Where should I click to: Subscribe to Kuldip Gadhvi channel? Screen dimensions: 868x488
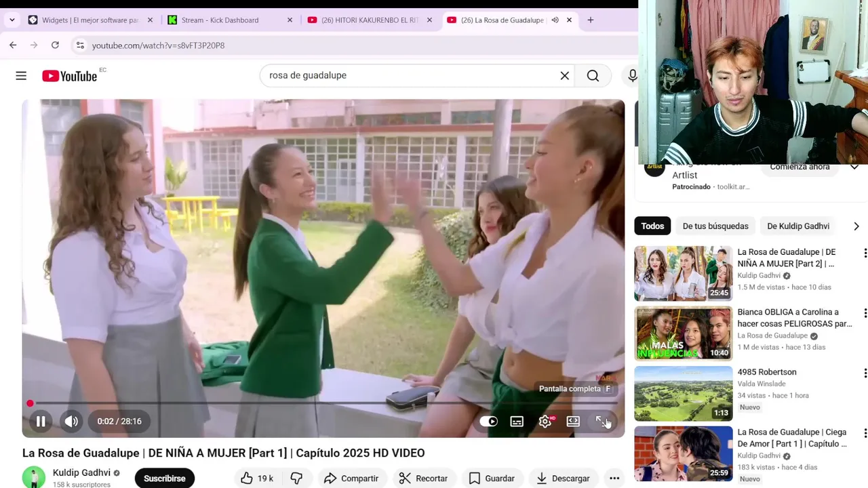pos(164,479)
